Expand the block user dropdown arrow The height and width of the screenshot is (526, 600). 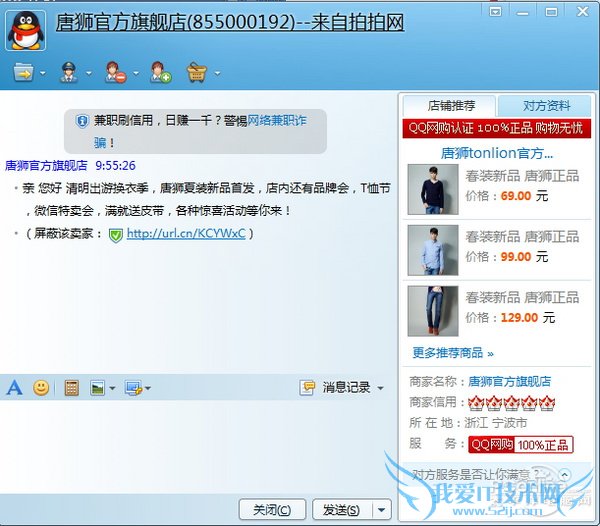pyautogui.click(x=136, y=73)
